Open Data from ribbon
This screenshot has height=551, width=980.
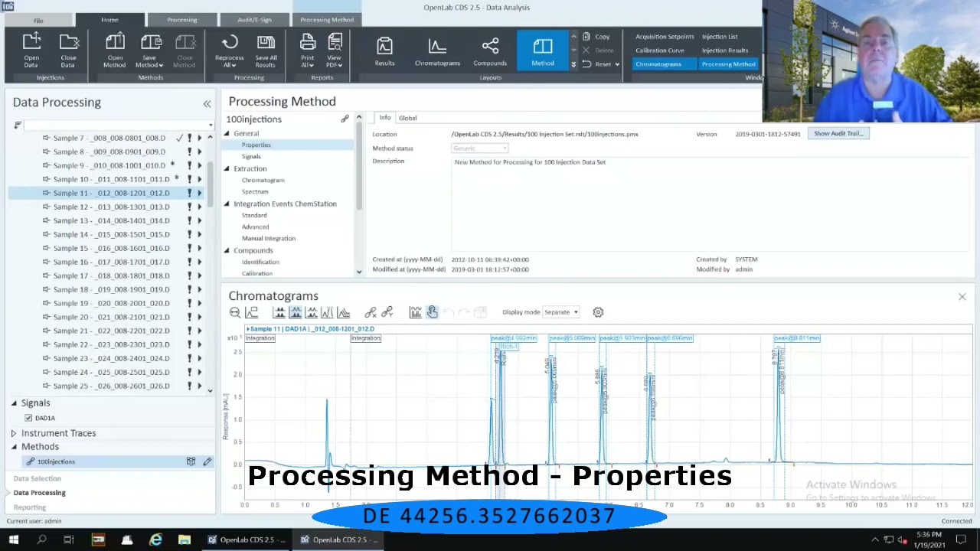point(31,51)
